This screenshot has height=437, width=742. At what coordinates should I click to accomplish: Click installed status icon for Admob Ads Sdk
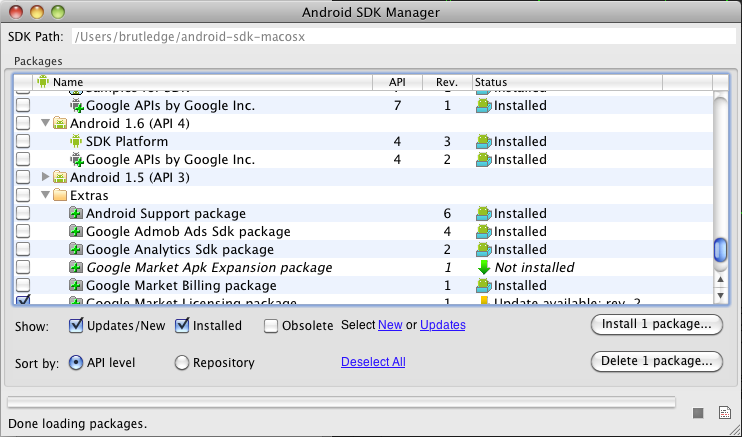[484, 232]
